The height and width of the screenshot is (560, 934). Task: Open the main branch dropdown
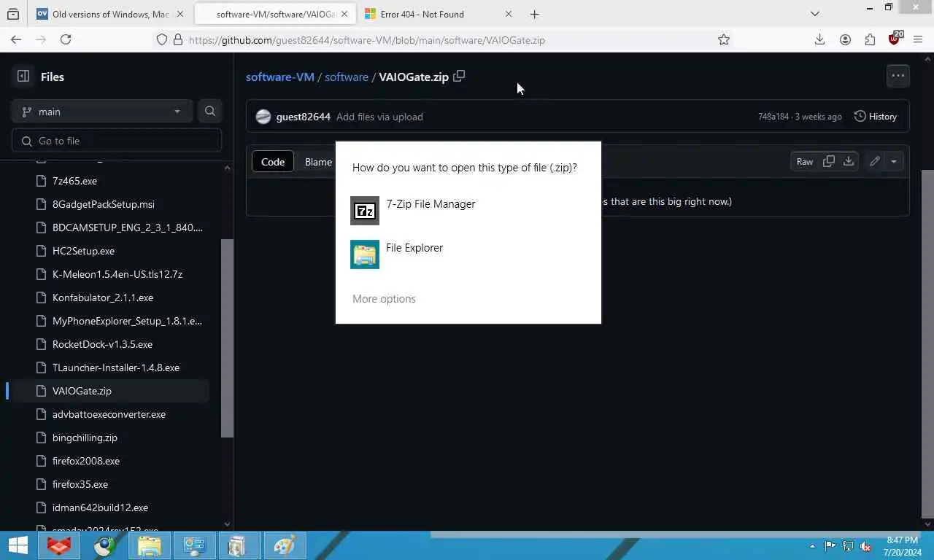pos(102,112)
